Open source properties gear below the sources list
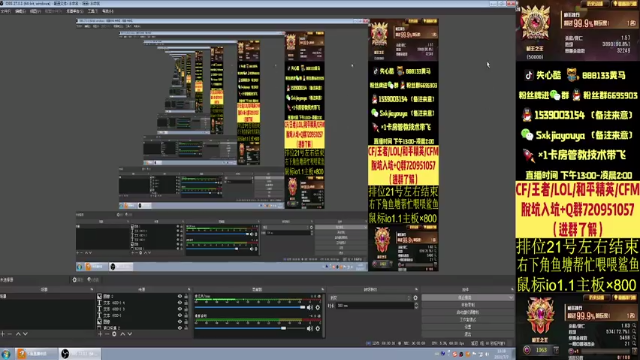Screen dimensions: 640x360 tap(114, 334)
